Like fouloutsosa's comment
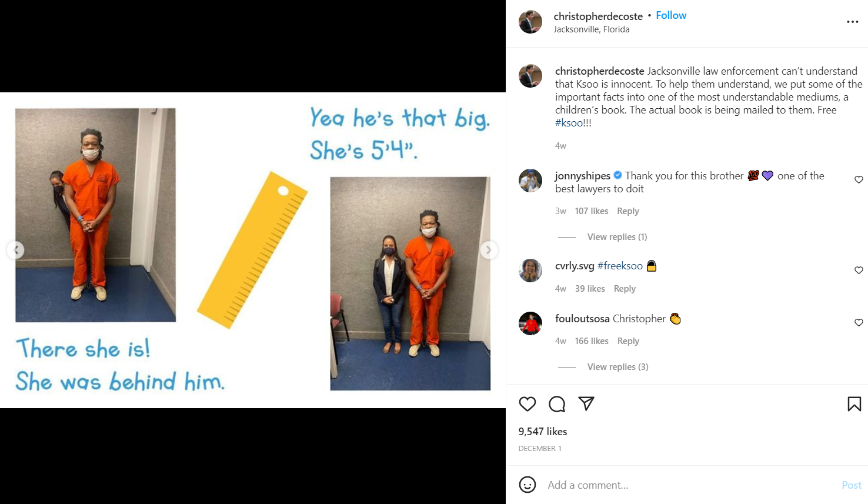 pos(859,323)
